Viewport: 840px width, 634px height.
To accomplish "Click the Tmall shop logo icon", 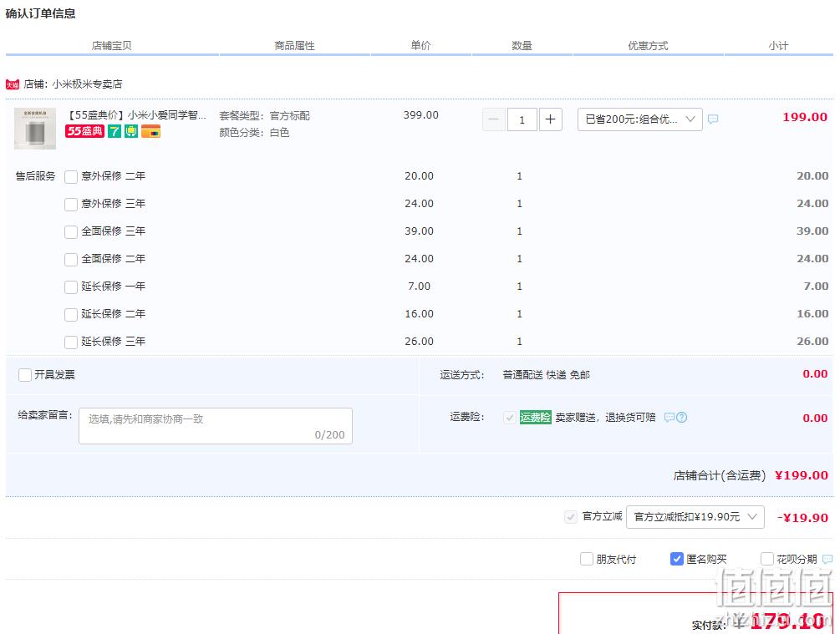I will (13, 84).
